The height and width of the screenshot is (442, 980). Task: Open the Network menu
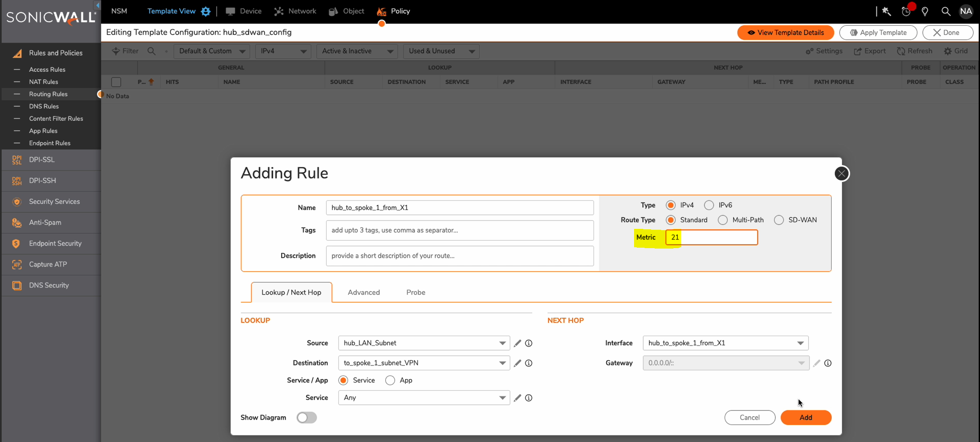295,11
